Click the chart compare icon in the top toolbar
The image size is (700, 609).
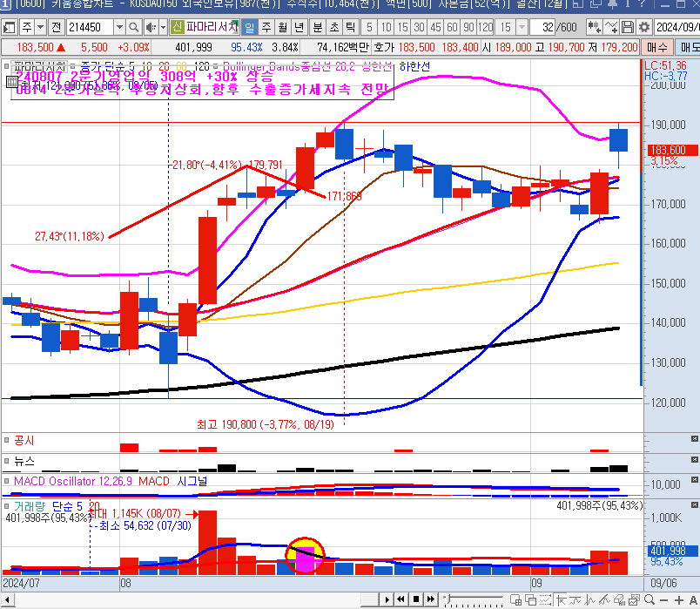[x=594, y=27]
